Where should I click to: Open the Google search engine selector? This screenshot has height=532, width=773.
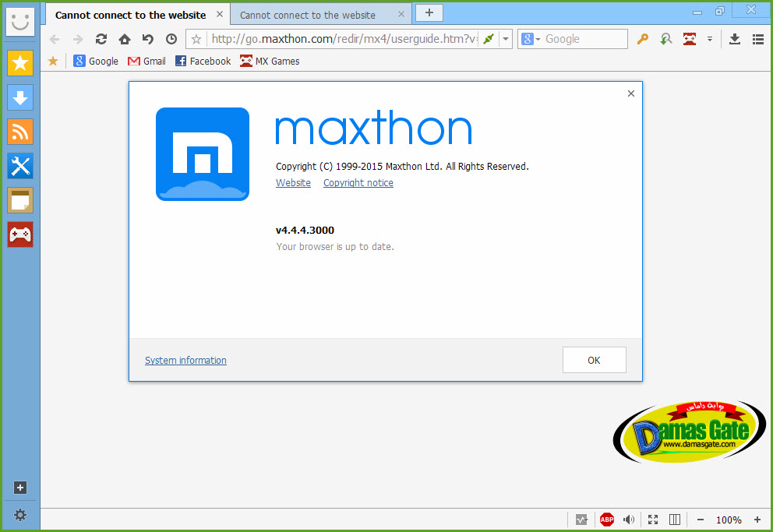click(x=531, y=39)
